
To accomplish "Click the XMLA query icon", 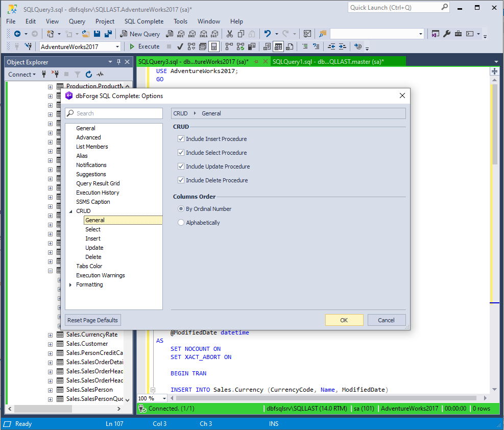I will (x=203, y=34).
